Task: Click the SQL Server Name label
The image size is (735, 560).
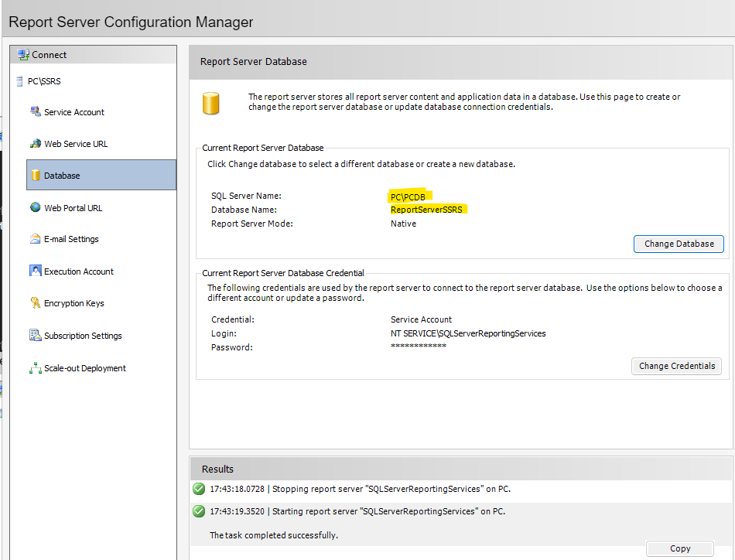Action: pos(246,196)
